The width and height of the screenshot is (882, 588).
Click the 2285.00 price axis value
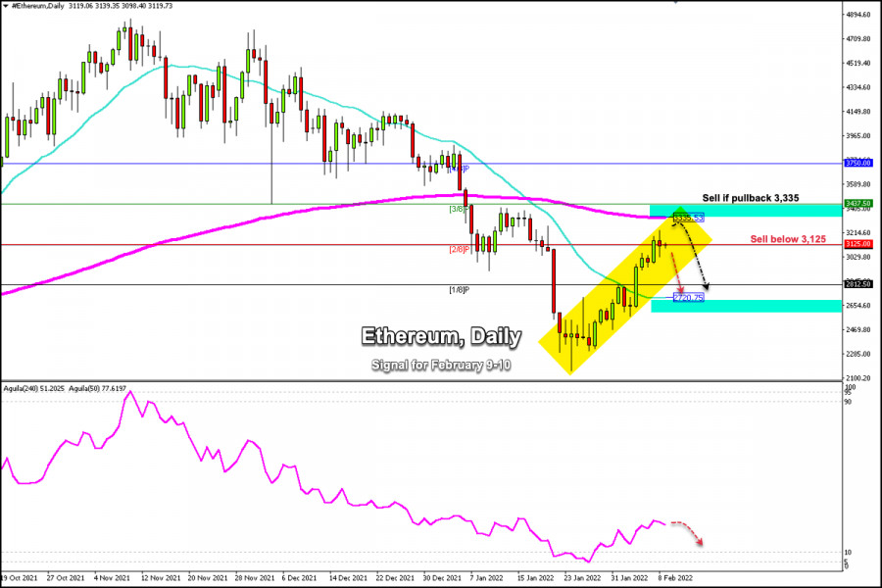coord(857,354)
